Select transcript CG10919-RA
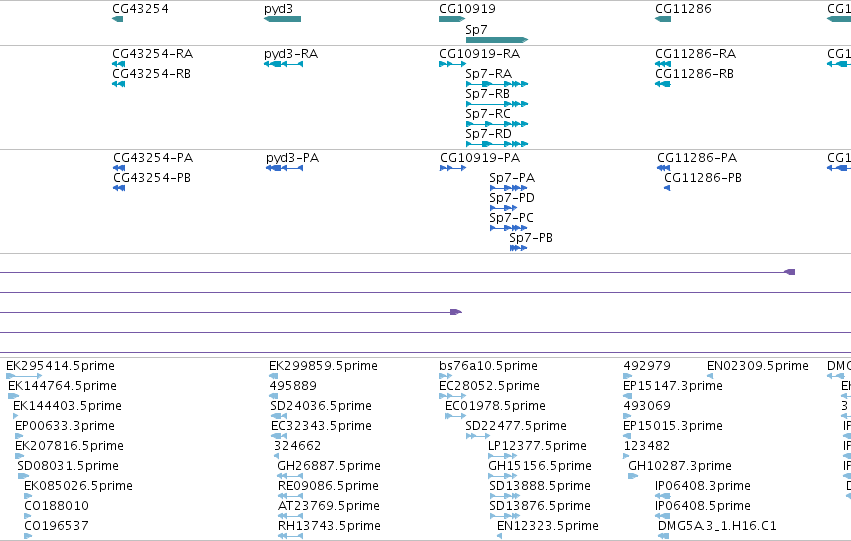851x541 pixels. click(452, 64)
